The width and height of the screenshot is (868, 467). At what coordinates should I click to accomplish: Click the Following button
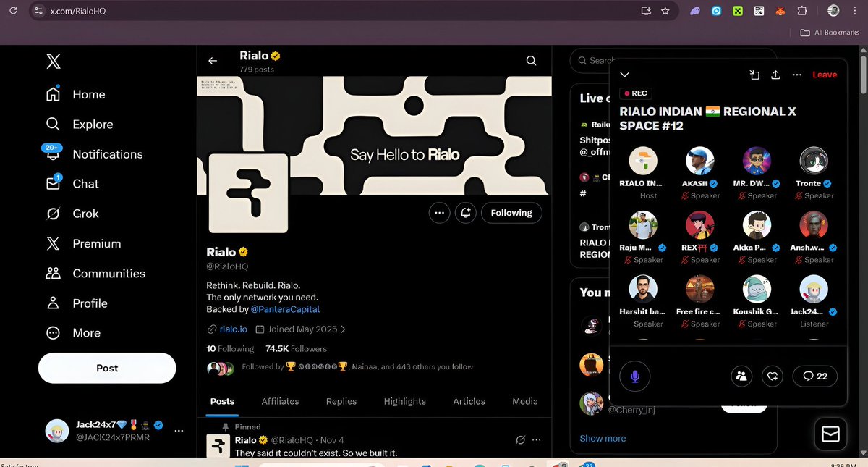[x=511, y=213]
